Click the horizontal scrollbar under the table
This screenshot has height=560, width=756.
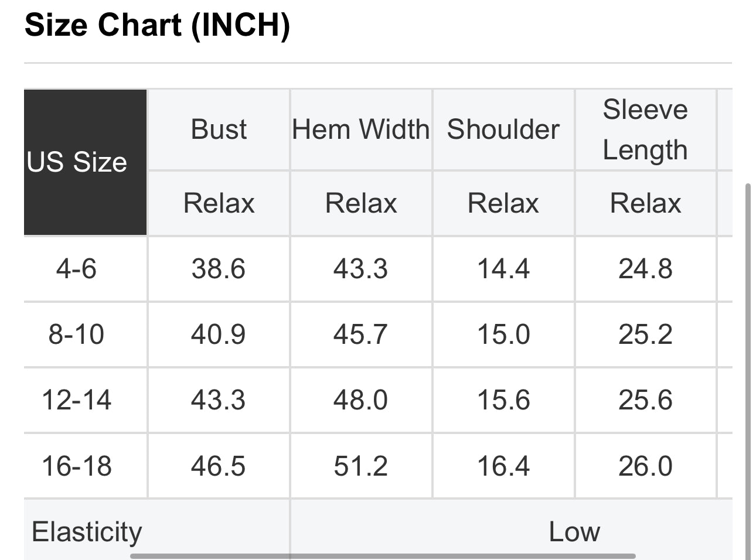(x=382, y=555)
